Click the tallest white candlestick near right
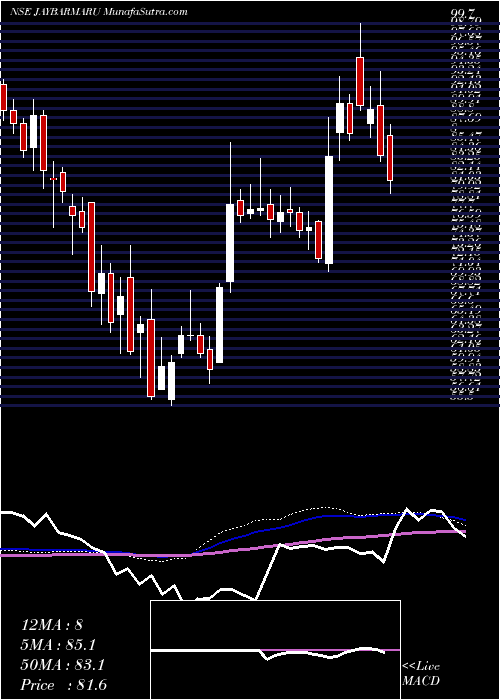The height and width of the screenshot is (700, 500). [329, 210]
